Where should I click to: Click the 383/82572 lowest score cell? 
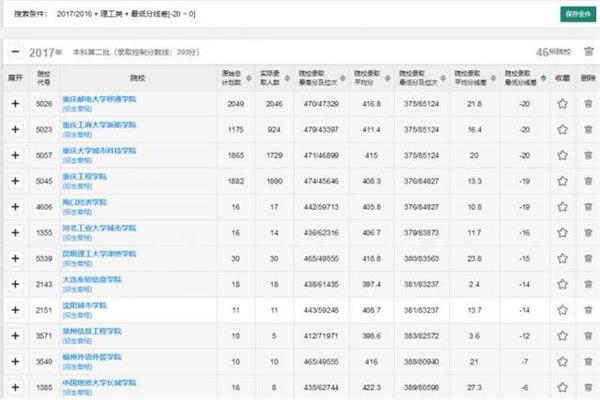[421, 336]
